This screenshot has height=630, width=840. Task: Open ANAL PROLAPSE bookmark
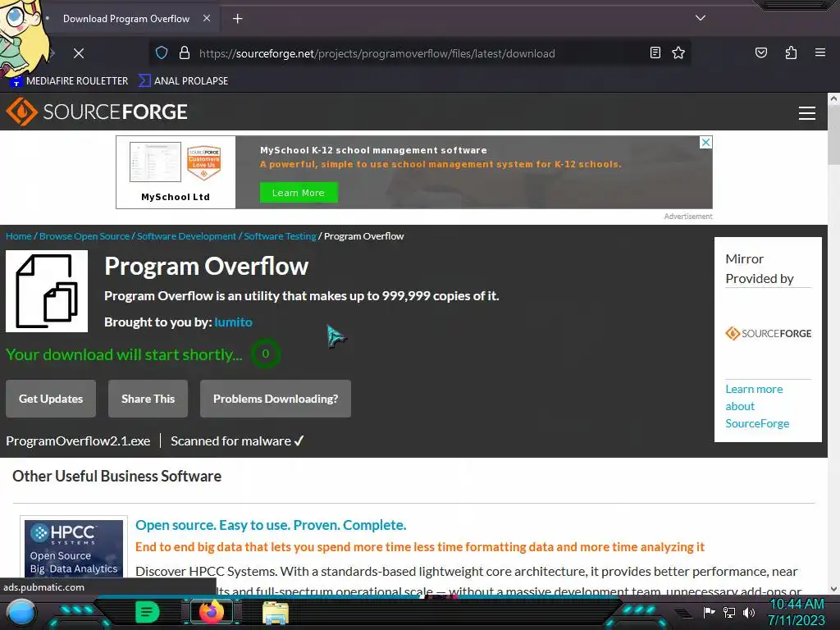click(x=183, y=81)
